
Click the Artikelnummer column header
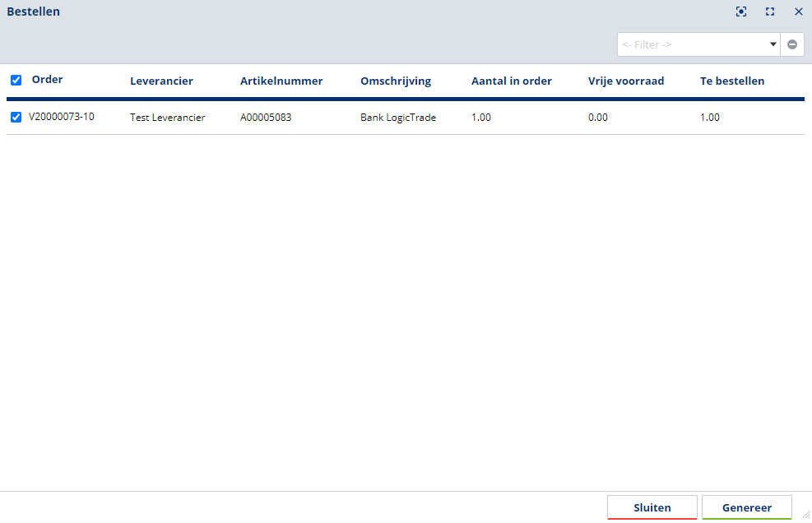(x=281, y=81)
